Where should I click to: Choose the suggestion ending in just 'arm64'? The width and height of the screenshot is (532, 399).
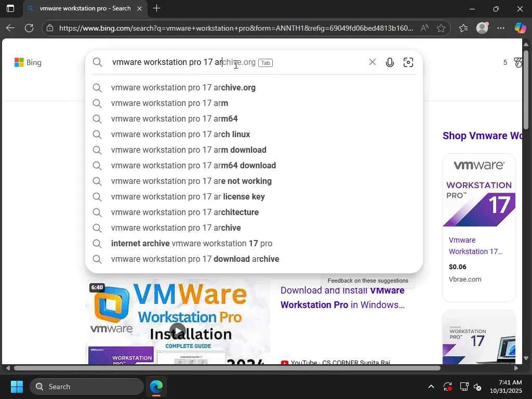point(254,119)
